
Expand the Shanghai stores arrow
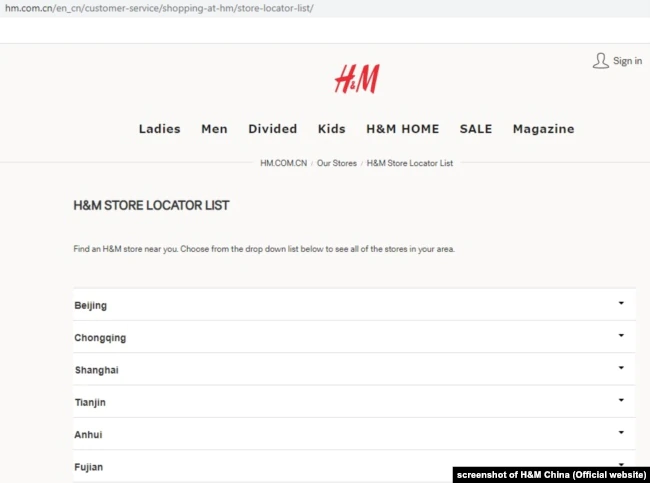tap(620, 368)
